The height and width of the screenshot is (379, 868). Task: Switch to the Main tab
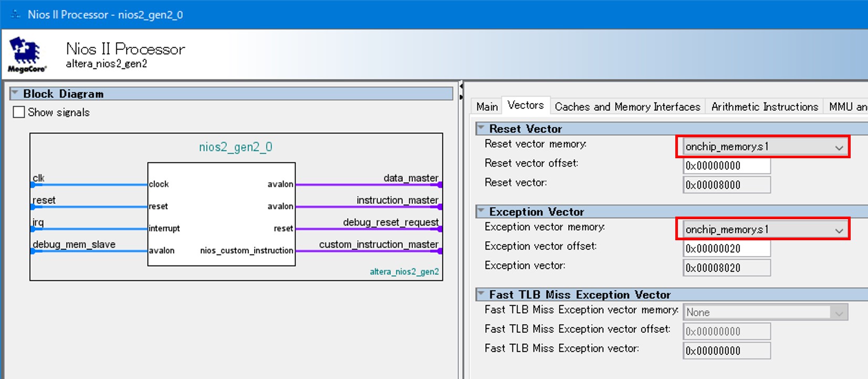pyautogui.click(x=487, y=107)
